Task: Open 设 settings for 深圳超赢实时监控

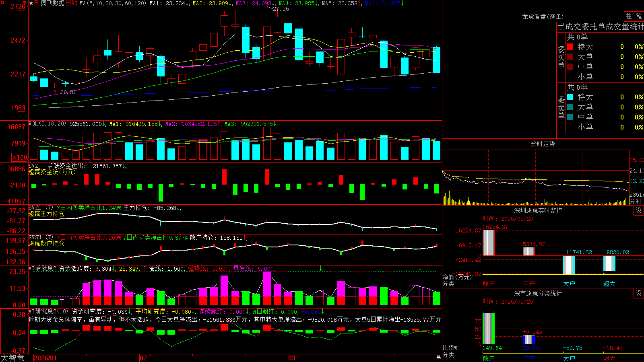Action: [x=639, y=210]
